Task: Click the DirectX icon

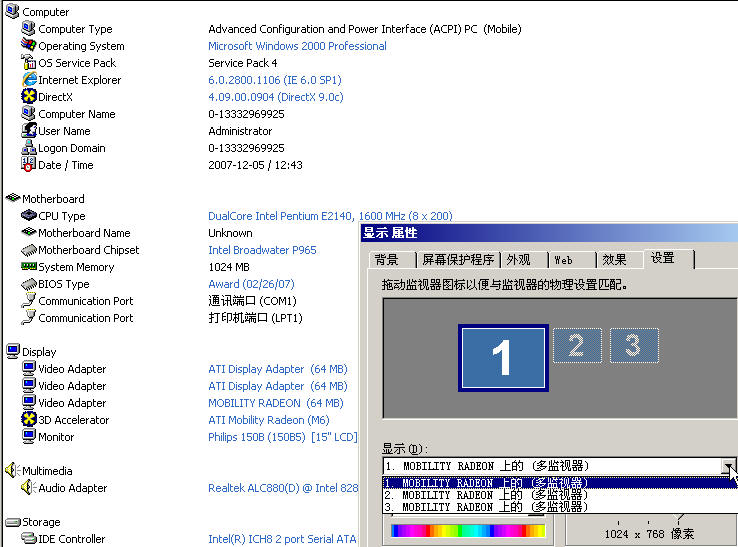Action: pos(29,96)
